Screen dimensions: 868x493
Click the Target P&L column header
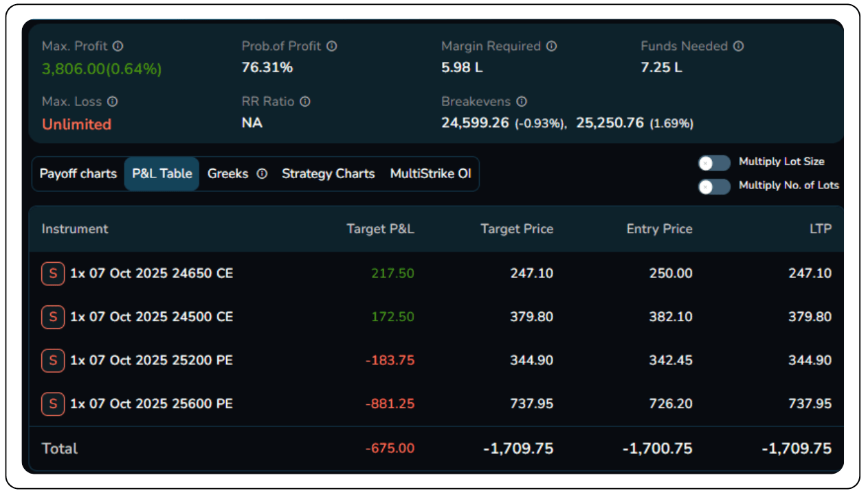click(x=380, y=229)
